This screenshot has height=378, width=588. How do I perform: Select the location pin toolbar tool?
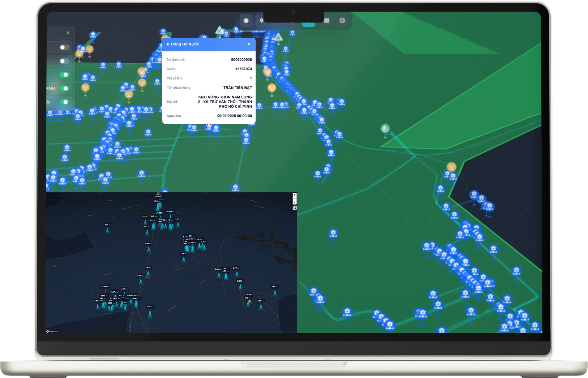click(261, 21)
